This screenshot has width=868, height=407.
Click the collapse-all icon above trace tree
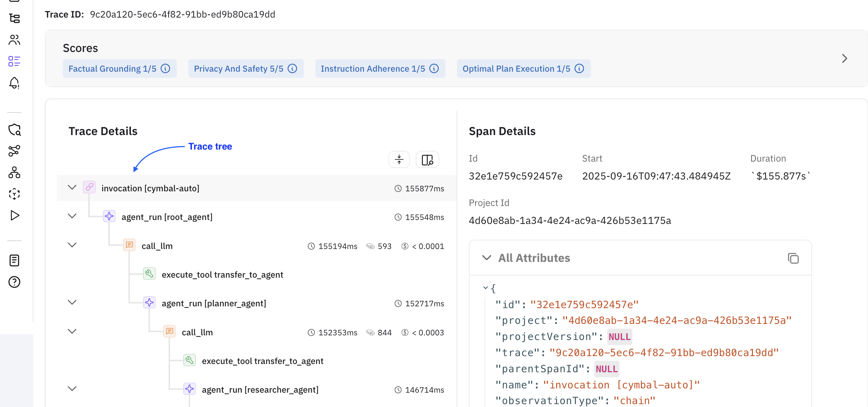(399, 159)
